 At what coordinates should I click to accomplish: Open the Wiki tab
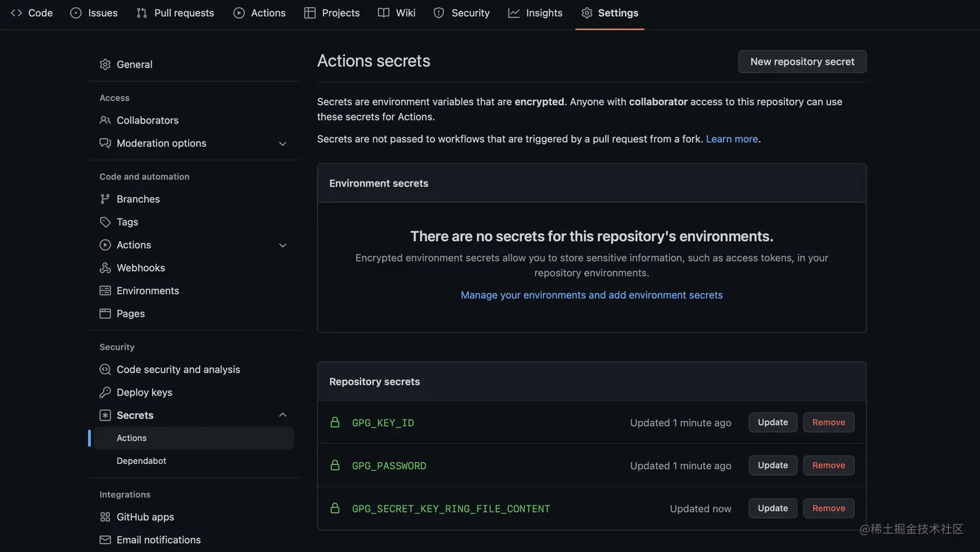click(397, 13)
